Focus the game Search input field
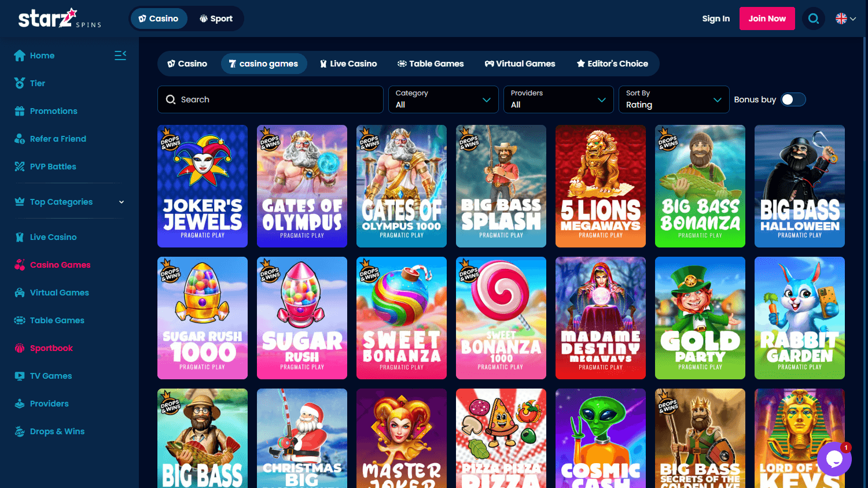868x488 pixels. [270, 99]
